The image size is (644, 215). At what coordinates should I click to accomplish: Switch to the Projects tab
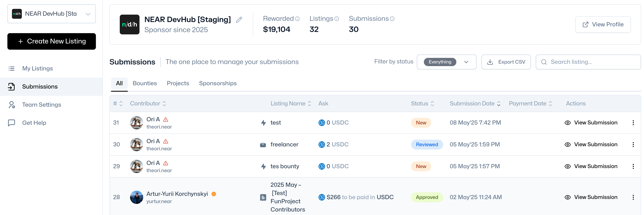coord(178,83)
